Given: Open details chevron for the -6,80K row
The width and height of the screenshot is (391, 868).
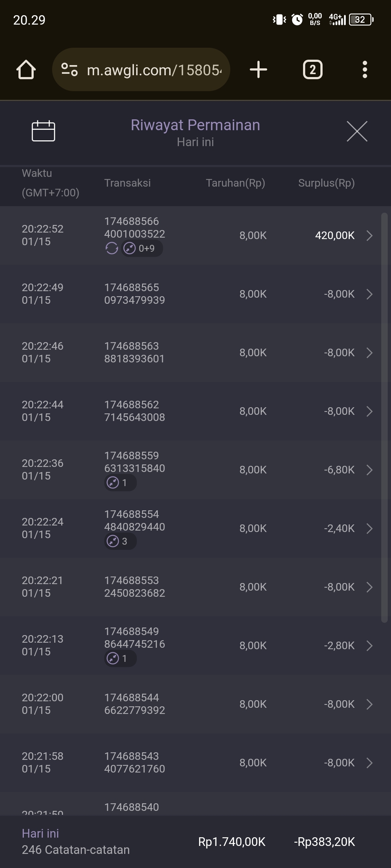Looking at the screenshot, I should (369, 470).
